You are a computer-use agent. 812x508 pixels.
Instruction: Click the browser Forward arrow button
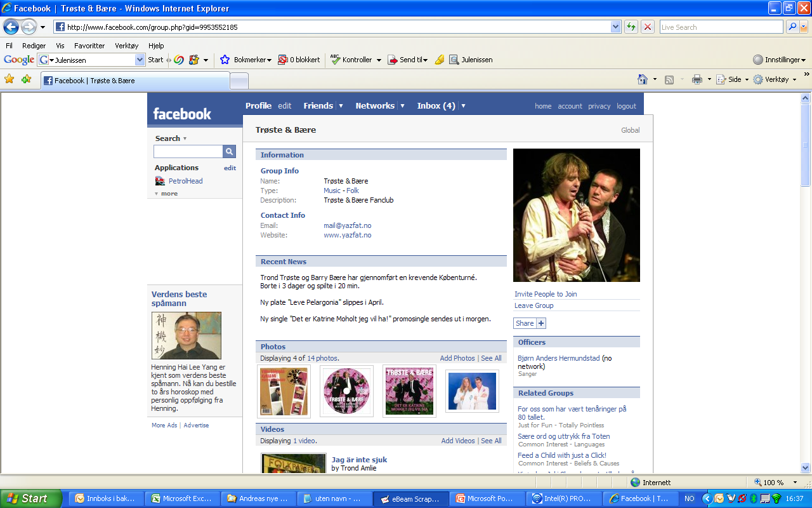click(x=29, y=27)
